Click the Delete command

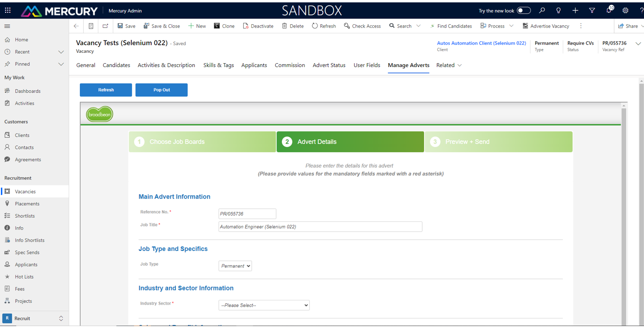click(293, 26)
